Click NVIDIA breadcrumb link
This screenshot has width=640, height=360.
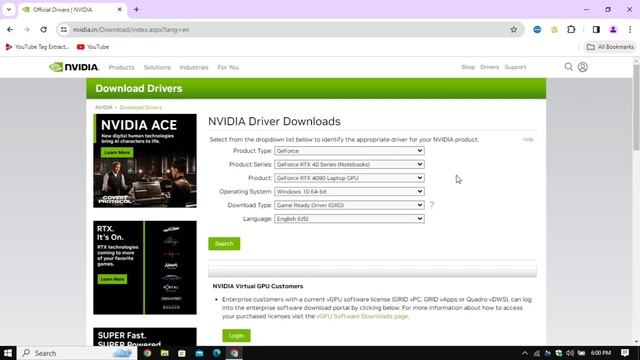point(104,107)
